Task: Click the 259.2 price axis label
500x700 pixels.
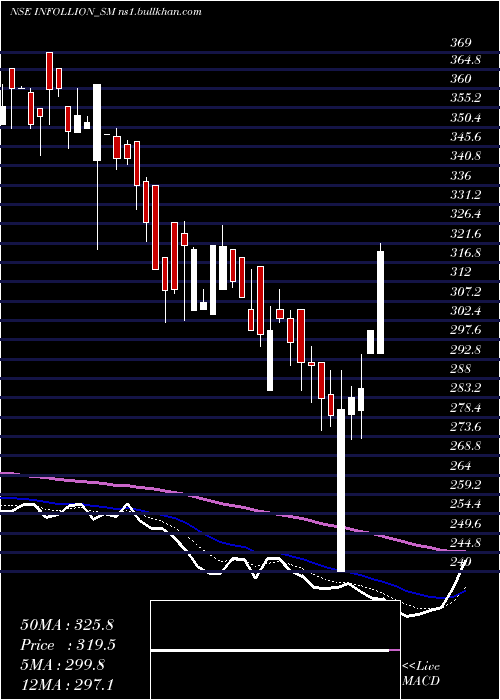Action: [x=465, y=485]
